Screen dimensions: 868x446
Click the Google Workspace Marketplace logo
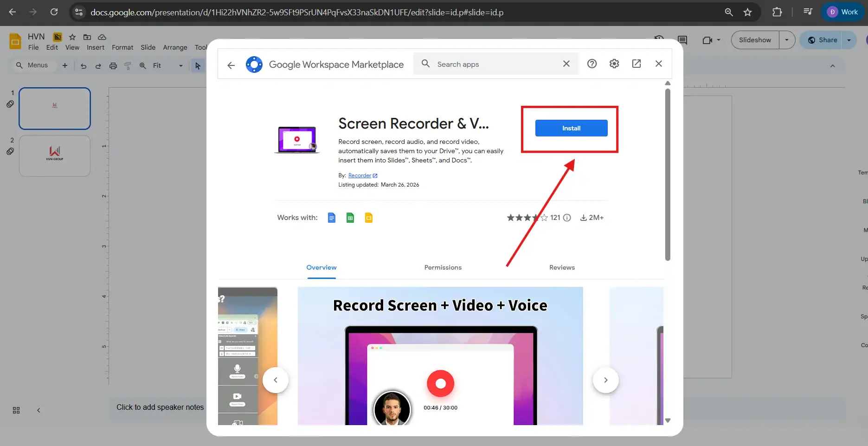pyautogui.click(x=254, y=65)
